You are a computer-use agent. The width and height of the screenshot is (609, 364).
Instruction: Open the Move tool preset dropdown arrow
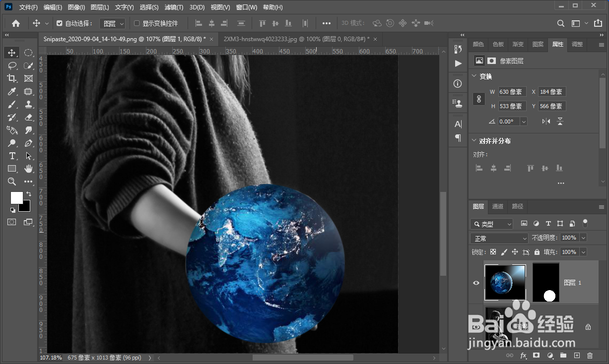click(x=47, y=23)
